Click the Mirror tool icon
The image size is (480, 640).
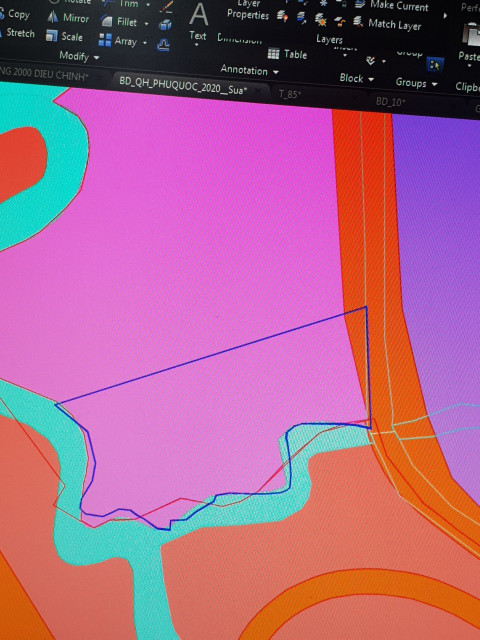point(53,17)
